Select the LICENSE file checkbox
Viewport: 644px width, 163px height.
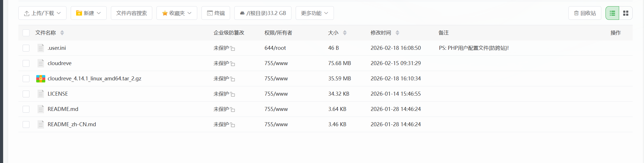click(x=26, y=94)
